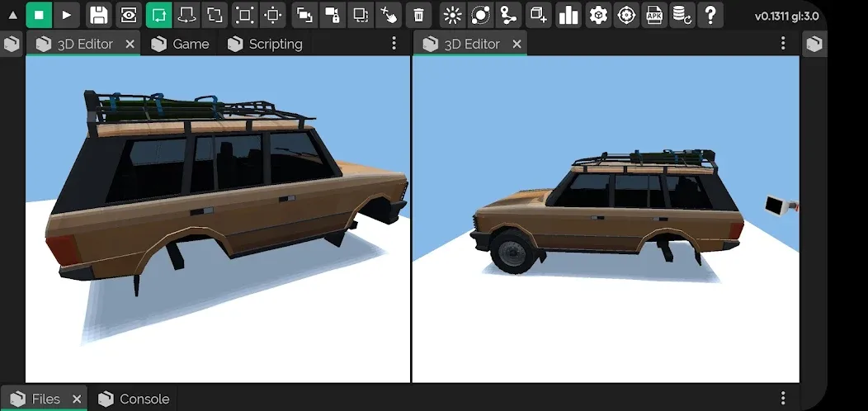Image resolution: width=868 pixels, height=411 pixels.
Task: Toggle the eye preview icon
Action: pos(128,15)
